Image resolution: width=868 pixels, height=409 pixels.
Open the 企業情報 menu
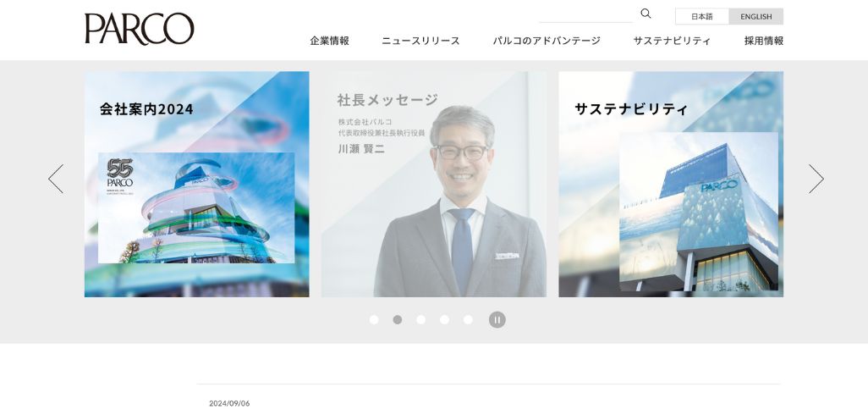[329, 41]
